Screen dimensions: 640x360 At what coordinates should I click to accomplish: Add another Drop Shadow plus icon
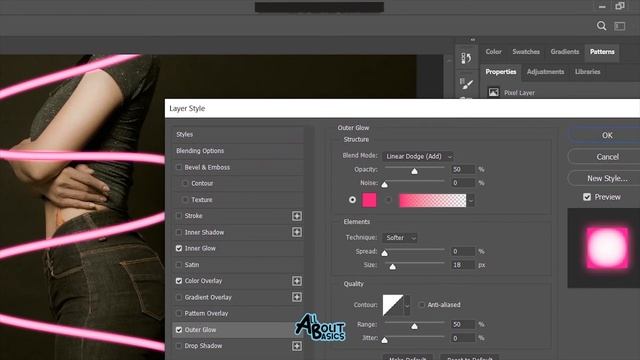(297, 346)
